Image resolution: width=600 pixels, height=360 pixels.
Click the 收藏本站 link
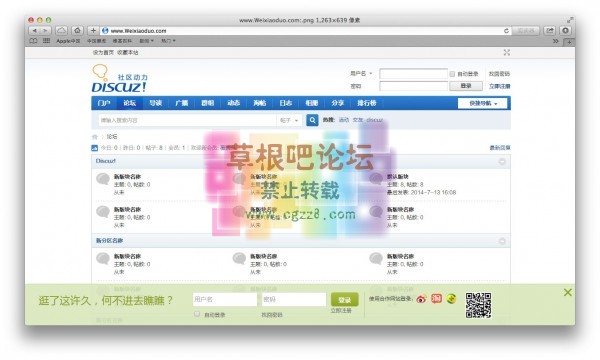point(128,52)
